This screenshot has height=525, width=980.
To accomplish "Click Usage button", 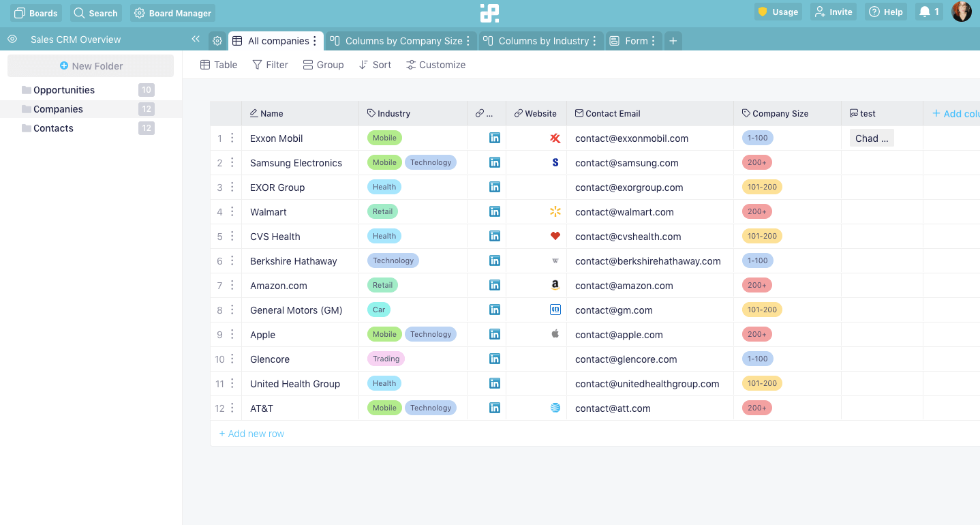I will (x=778, y=12).
